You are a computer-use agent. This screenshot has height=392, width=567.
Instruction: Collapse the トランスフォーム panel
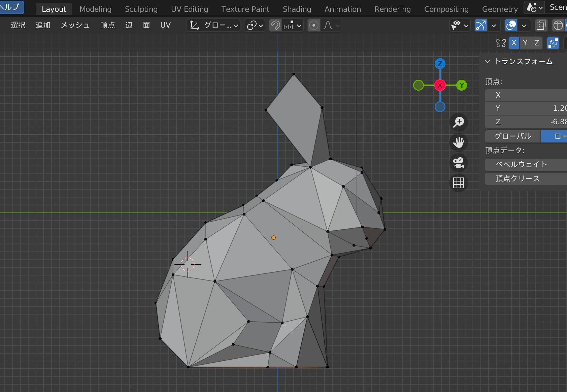(x=488, y=61)
